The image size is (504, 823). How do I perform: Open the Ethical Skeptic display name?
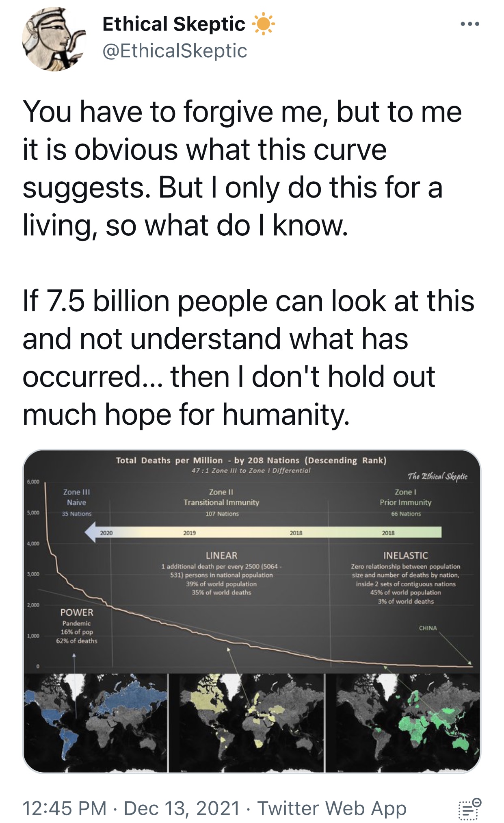[174, 24]
